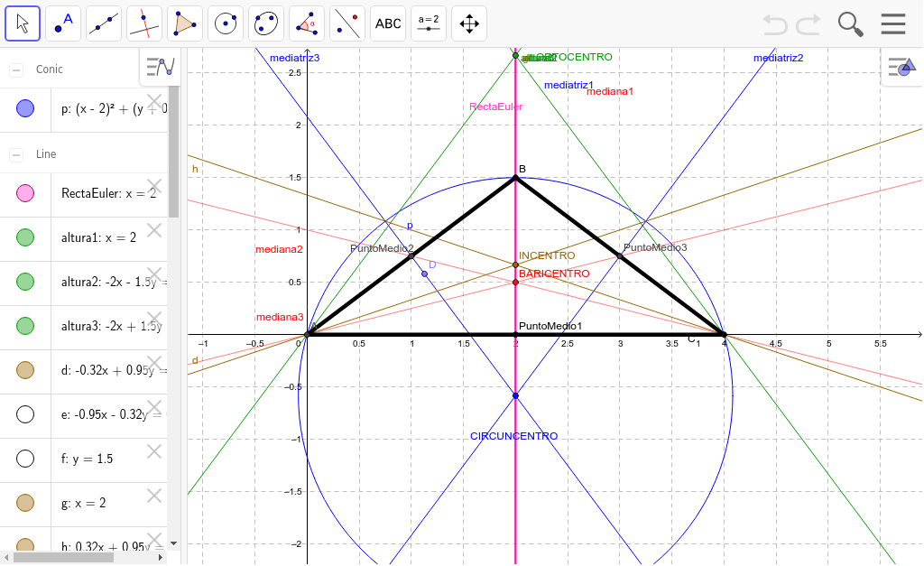
Task: Toggle visibility of altura1
Action: [x=25, y=237]
